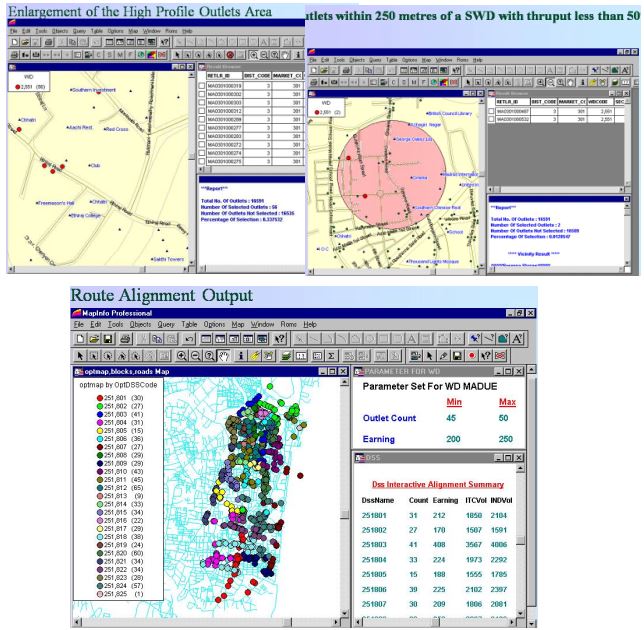Screen dimensions: 644x630
Task: Click optmap map window scroll-up arrow
Action: pos(344,382)
